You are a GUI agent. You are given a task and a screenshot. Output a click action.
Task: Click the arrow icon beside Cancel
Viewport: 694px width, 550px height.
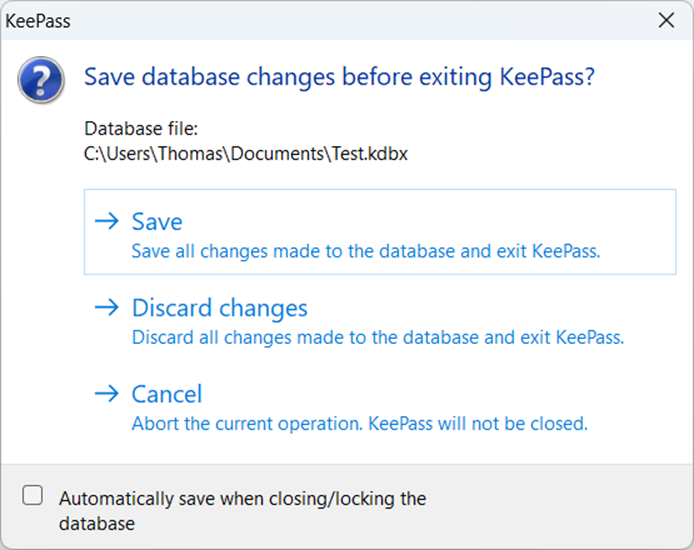pos(106,394)
